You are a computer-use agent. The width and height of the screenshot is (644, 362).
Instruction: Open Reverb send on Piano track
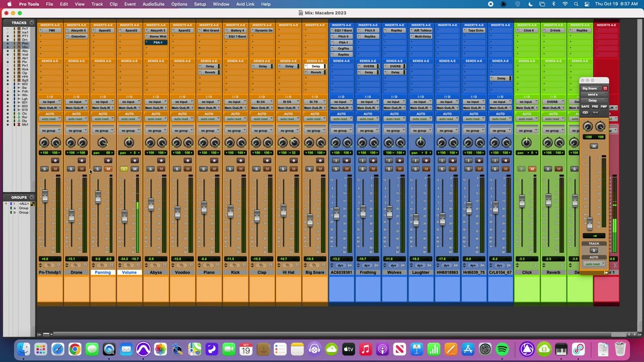(x=210, y=72)
